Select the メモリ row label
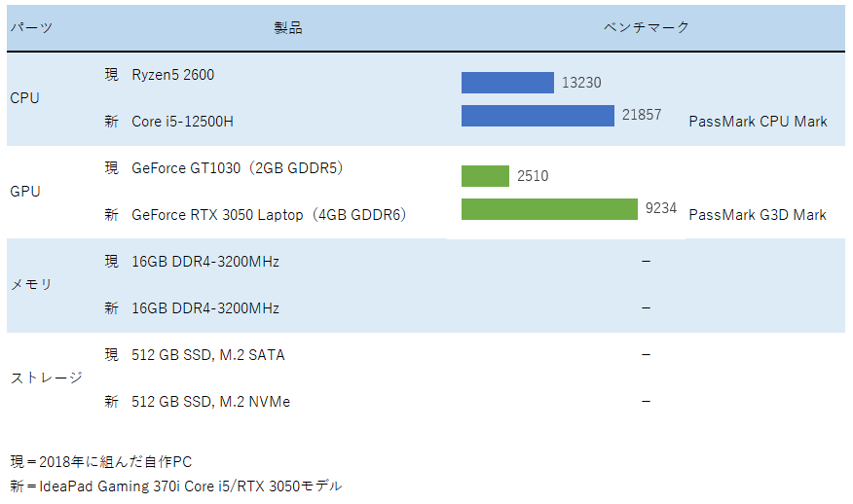This screenshot has height=504, width=853. (31, 284)
